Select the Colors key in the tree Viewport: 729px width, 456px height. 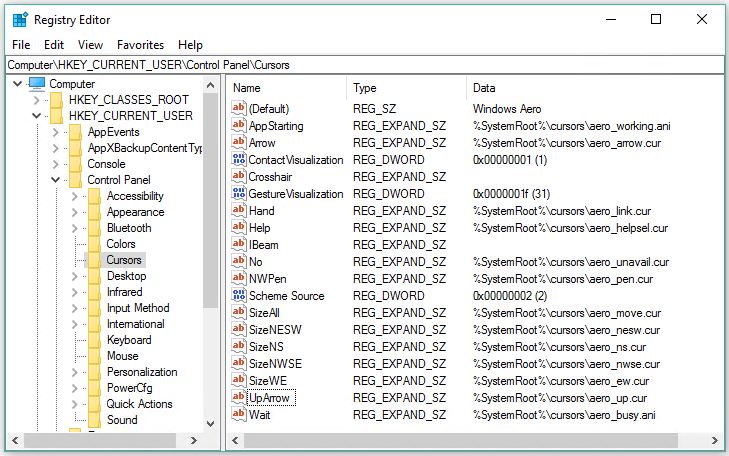click(x=121, y=244)
